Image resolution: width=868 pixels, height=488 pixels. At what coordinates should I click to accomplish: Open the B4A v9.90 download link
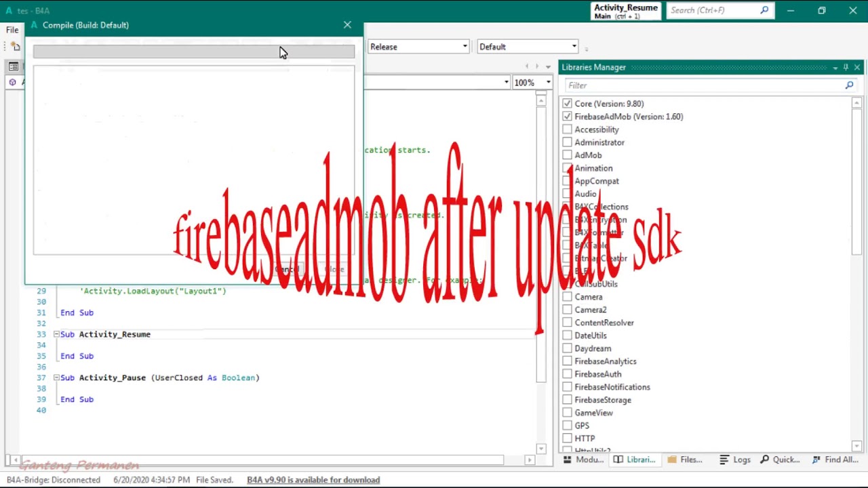[313, 480]
